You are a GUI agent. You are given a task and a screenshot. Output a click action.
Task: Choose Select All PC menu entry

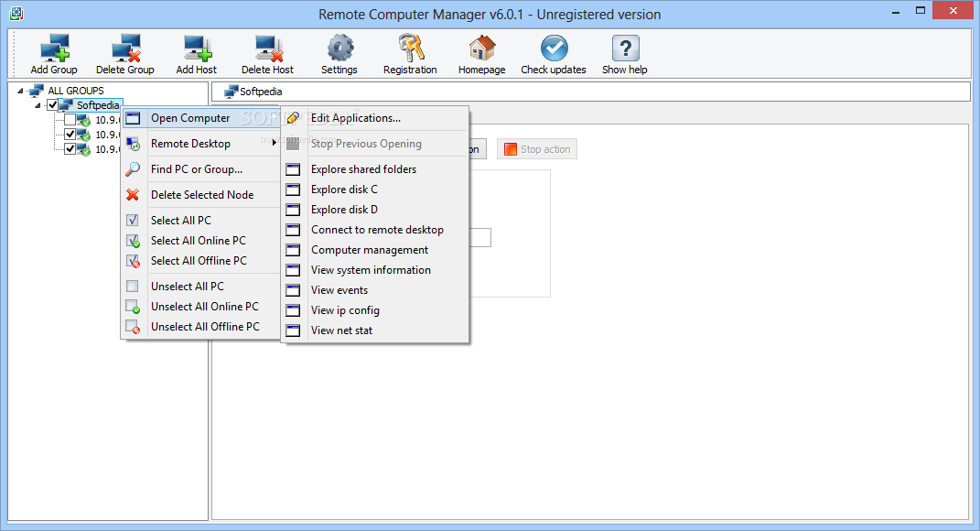pos(201,220)
